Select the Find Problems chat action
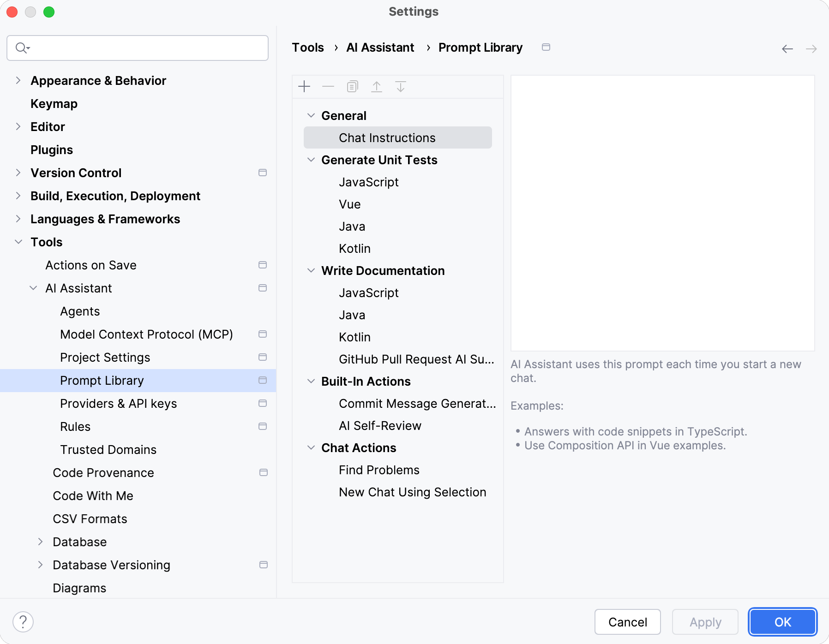The width and height of the screenshot is (829, 644). (x=379, y=470)
